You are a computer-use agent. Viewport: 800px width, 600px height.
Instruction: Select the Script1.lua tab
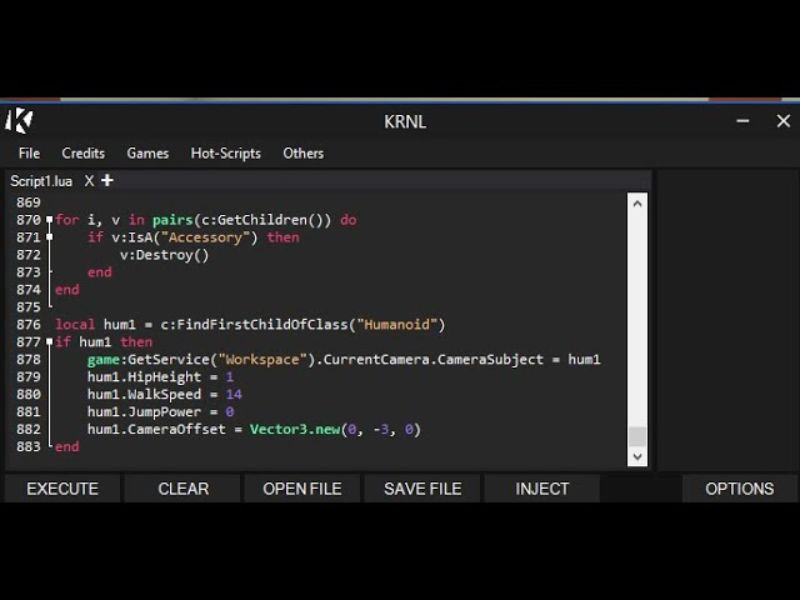[x=41, y=181]
